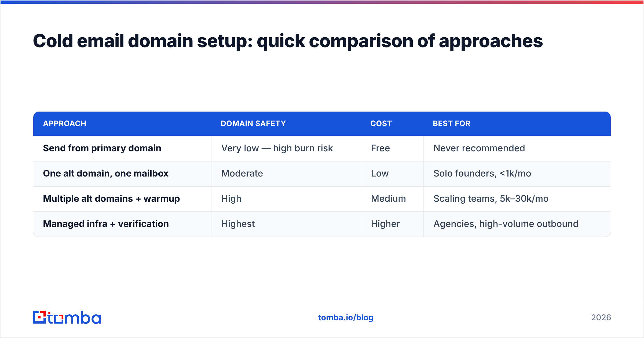
Task: Click "Very low — high burn risk" cell
Action: [286, 148]
